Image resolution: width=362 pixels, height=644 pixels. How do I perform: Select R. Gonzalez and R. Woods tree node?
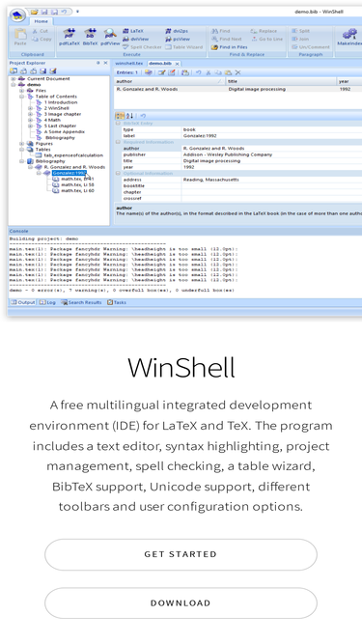pos(74,167)
